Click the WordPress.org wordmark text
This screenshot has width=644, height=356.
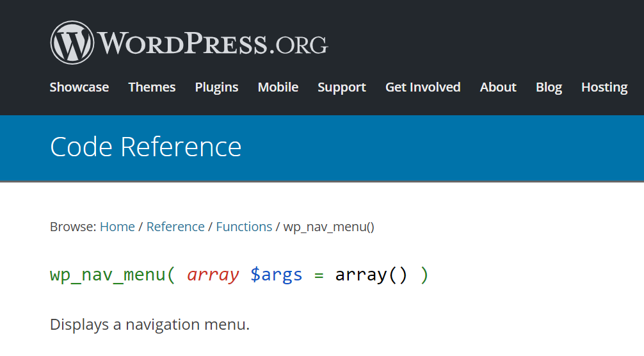point(213,44)
